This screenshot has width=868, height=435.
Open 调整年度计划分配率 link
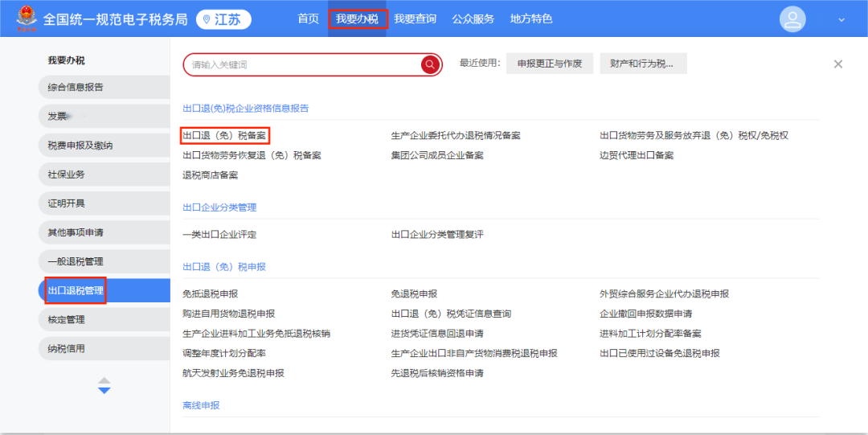(x=224, y=354)
